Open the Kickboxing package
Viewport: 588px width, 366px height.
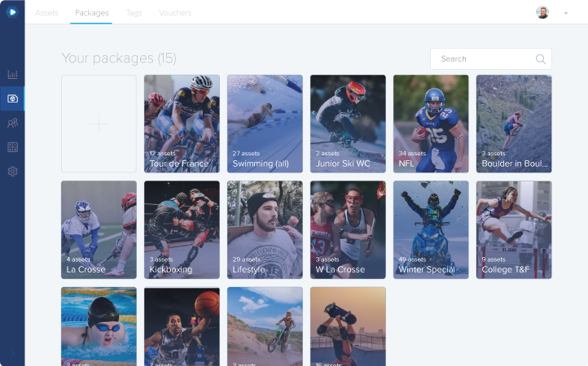point(182,229)
